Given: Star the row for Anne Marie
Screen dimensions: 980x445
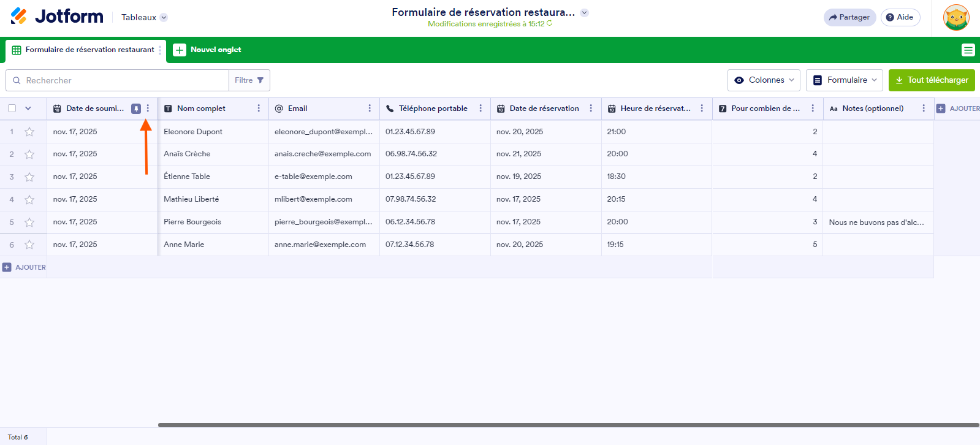Looking at the screenshot, I should click(29, 245).
